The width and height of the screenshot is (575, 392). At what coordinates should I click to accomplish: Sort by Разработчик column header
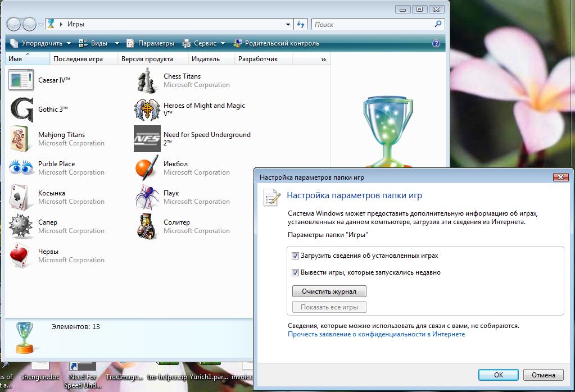[263, 59]
